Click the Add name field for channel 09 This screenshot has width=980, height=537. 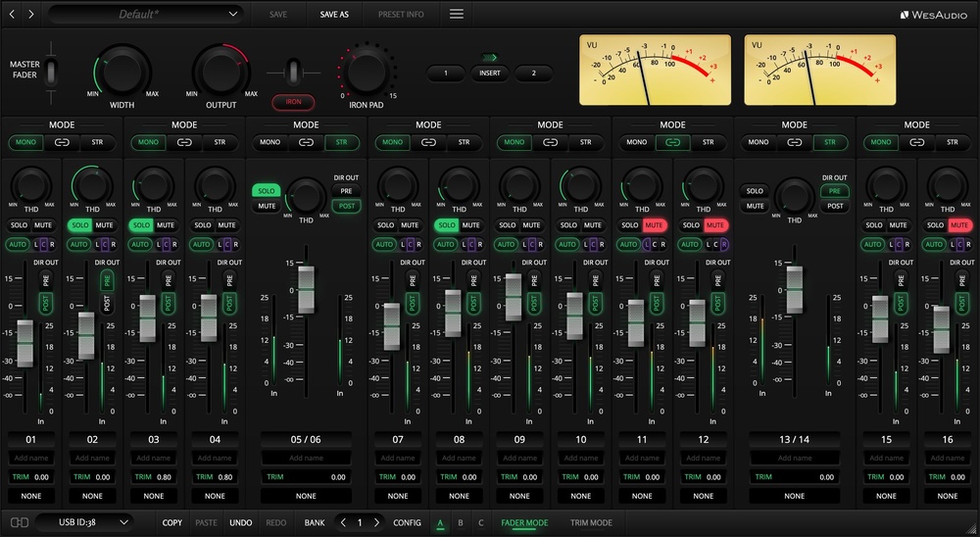519,458
